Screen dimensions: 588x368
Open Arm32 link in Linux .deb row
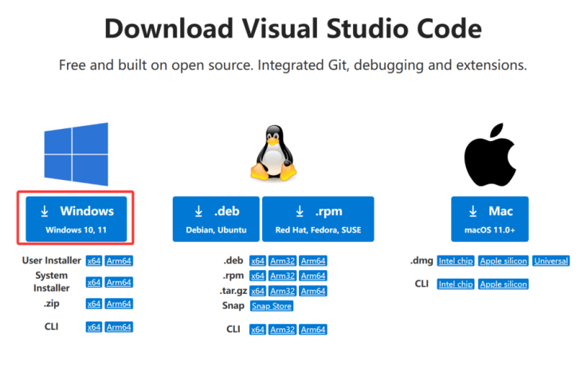click(x=282, y=260)
